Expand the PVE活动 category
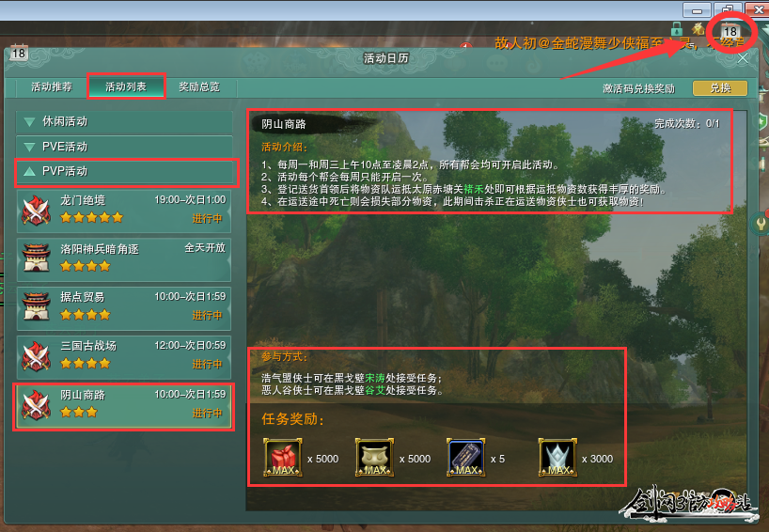Image resolution: width=769 pixels, height=532 pixels. [124, 147]
